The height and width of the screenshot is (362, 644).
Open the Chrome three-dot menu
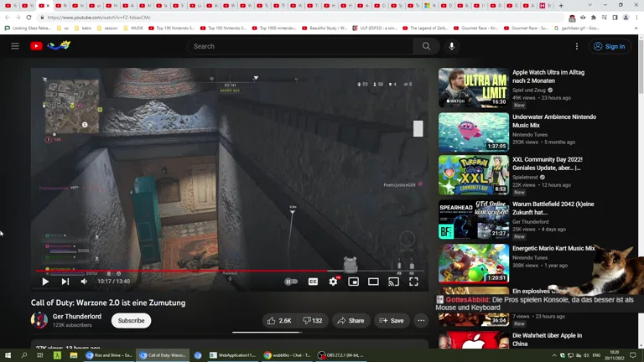636,18
